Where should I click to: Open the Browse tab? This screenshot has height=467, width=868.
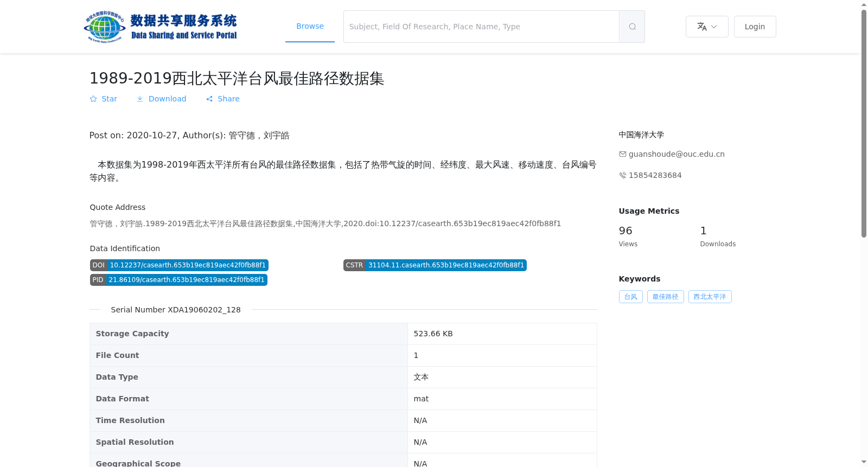pyautogui.click(x=310, y=26)
